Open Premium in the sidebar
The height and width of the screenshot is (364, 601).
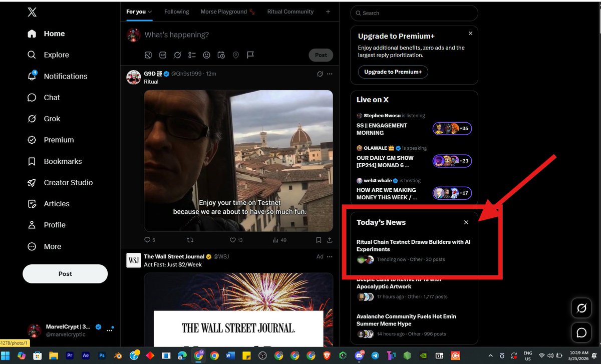point(51,140)
